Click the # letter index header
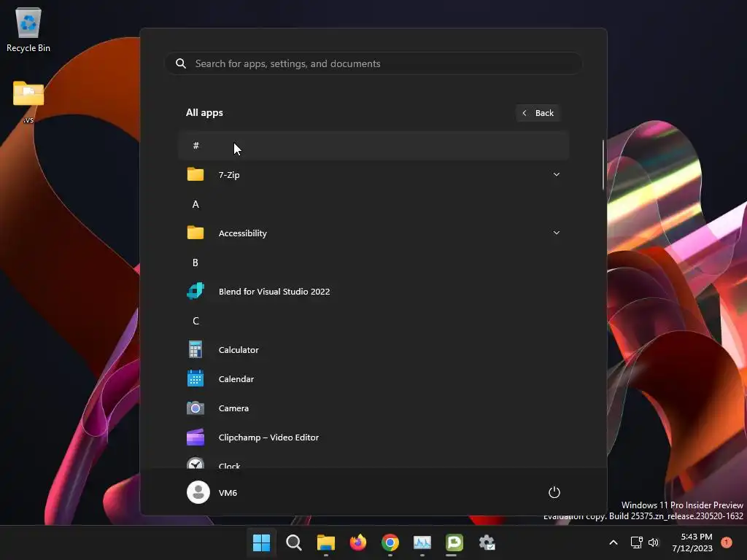The height and width of the screenshot is (560, 747). (x=373, y=145)
